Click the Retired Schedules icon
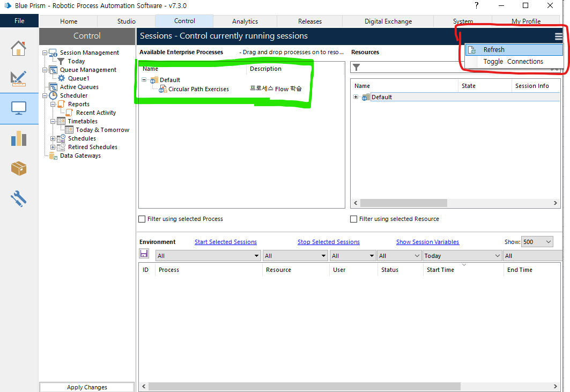The width and height of the screenshot is (570, 392). coord(61,147)
